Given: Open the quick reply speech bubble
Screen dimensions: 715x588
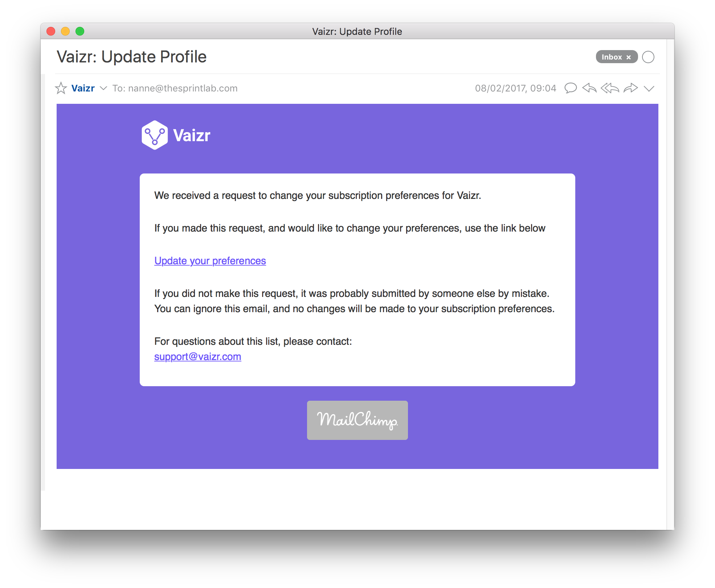Looking at the screenshot, I should [x=571, y=88].
